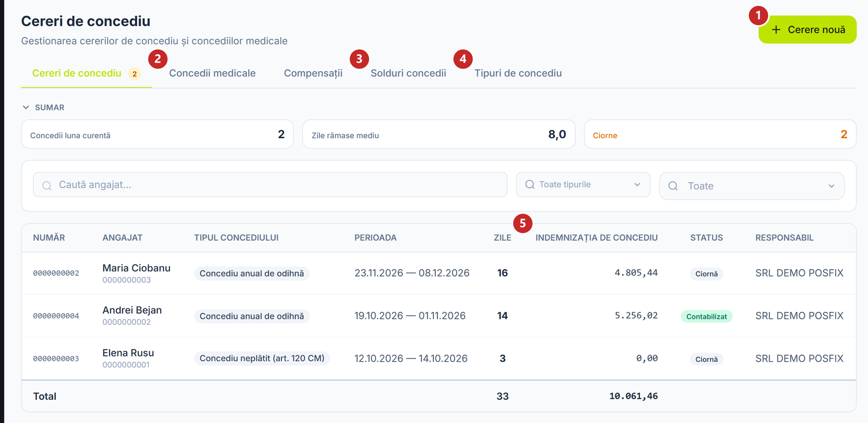The height and width of the screenshot is (423, 868).
Task: Click the Concedii luna curentă card
Action: click(157, 135)
